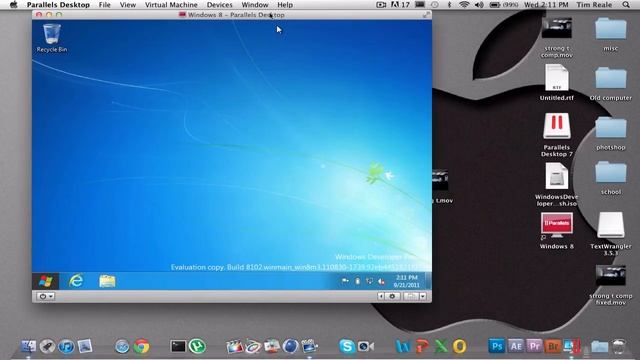Screen dimensions: 640x360
Task: Launch After Effects from the Dock
Action: [516, 346]
